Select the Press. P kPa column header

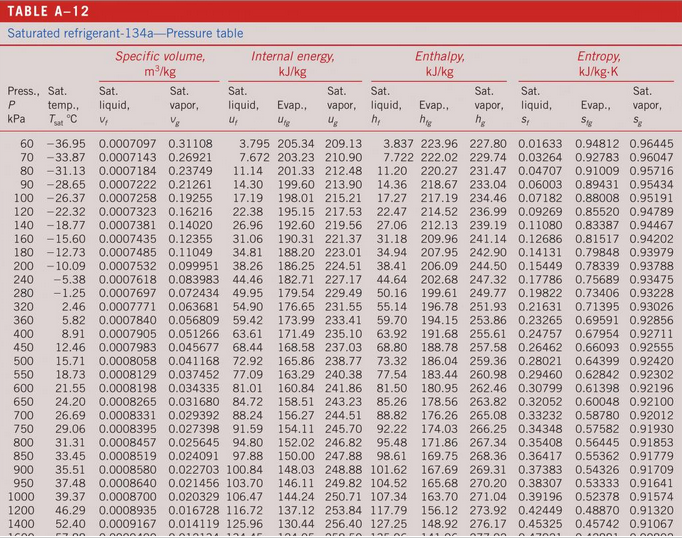point(23,104)
